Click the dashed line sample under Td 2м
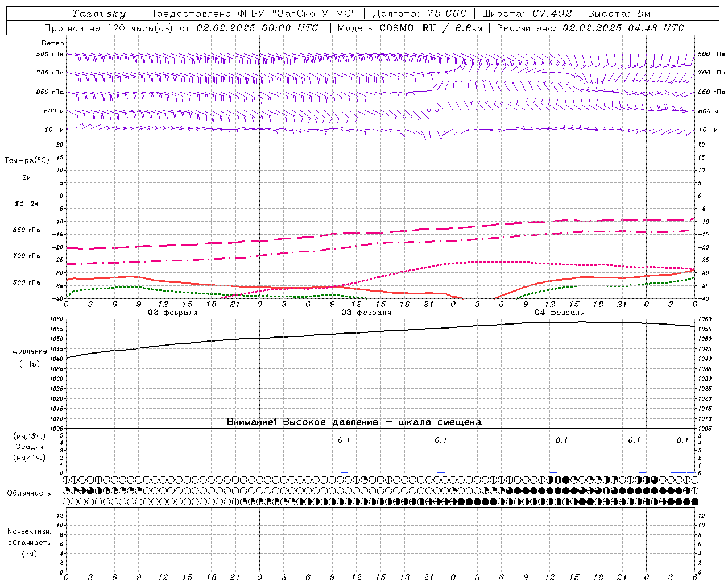This screenshot has height=582, width=728. [26, 210]
